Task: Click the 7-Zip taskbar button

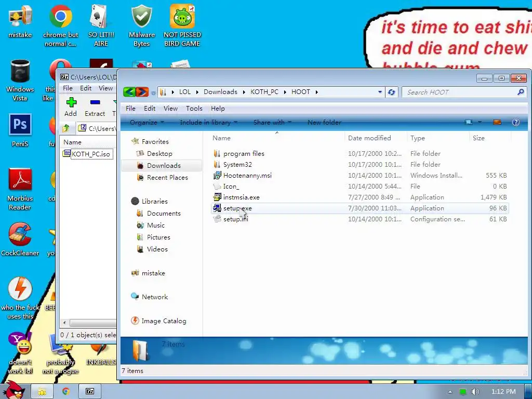Action: tap(89, 392)
